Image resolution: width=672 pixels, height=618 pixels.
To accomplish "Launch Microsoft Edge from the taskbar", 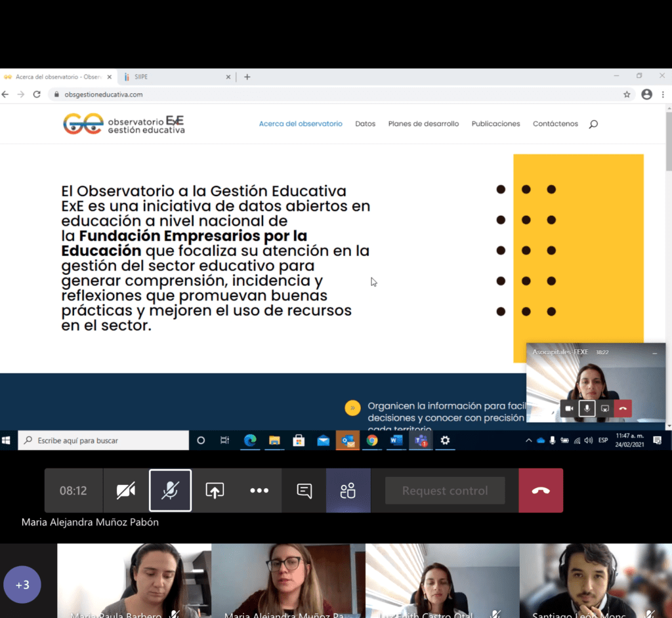I will [250, 440].
